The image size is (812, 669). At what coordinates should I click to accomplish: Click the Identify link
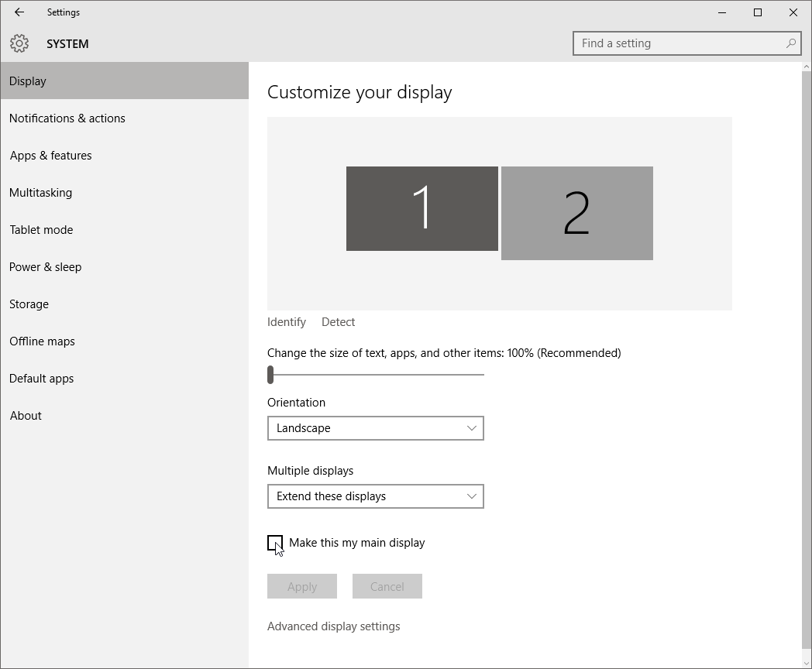(x=287, y=322)
